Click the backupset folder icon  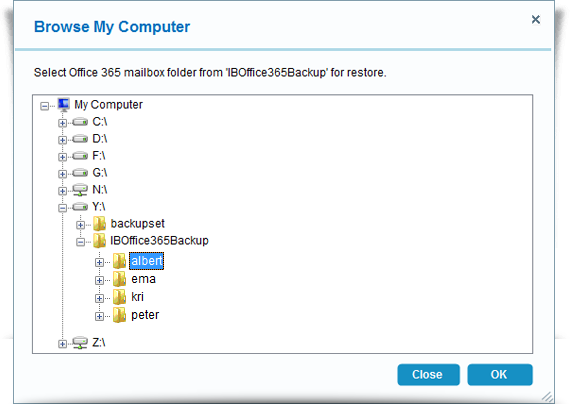pos(99,224)
